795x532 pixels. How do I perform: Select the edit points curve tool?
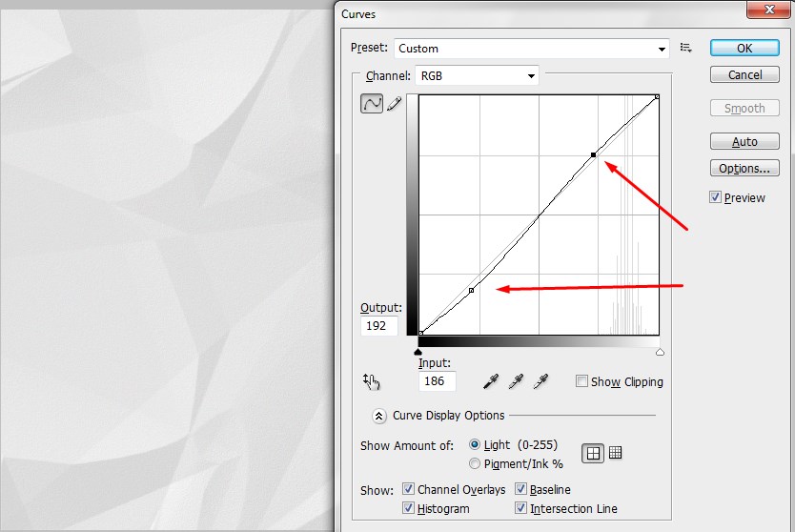coord(372,104)
